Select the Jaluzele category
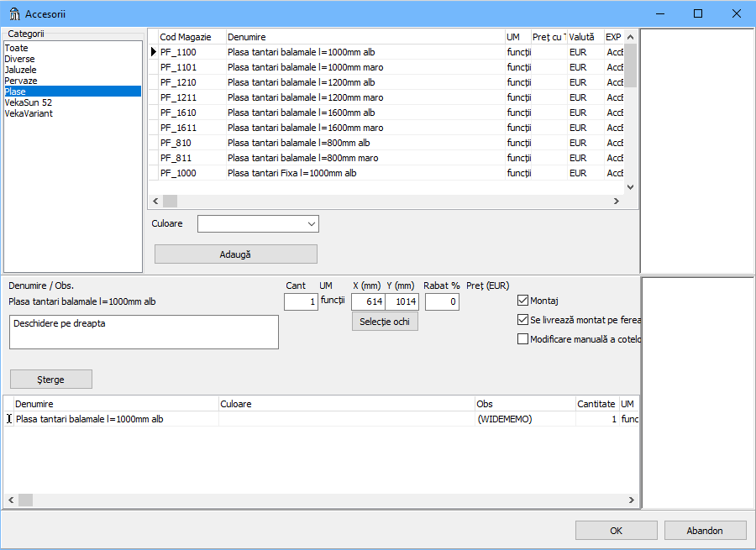 pos(21,70)
